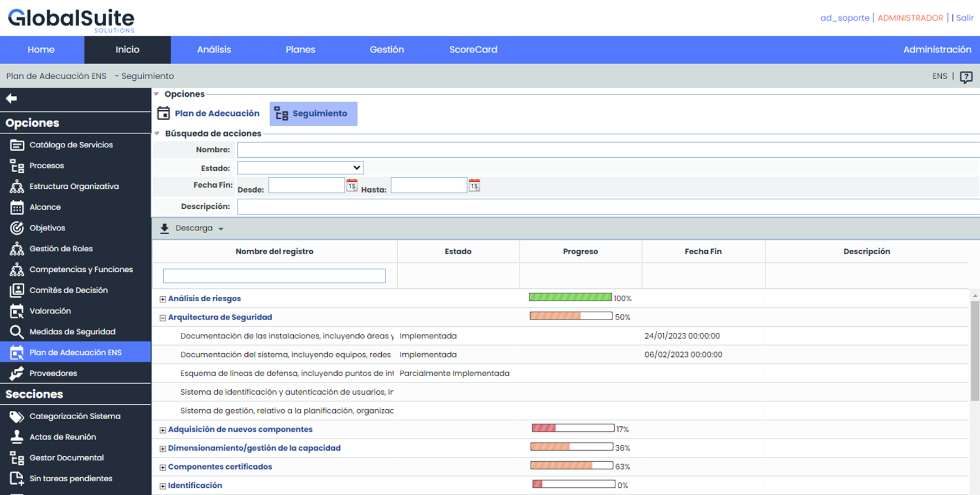The height and width of the screenshot is (495, 980).
Task: Click the Medidas de Seguridad magnifier icon
Action: [x=17, y=332]
